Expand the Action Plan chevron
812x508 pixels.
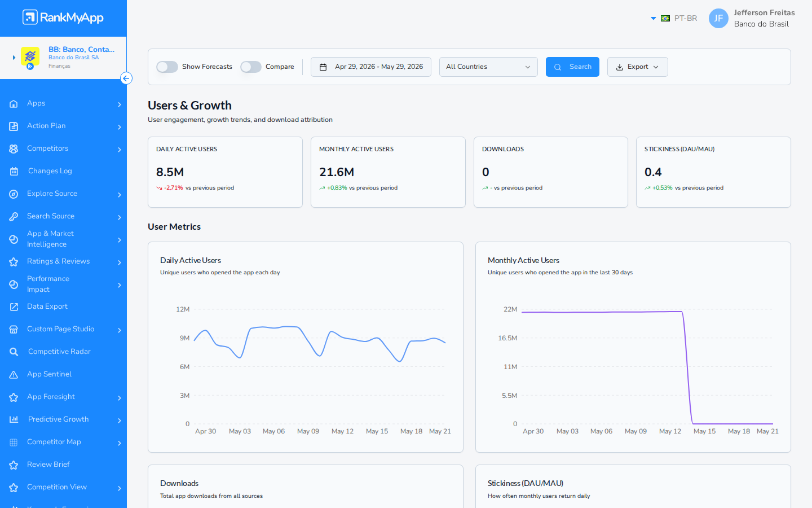[x=120, y=127]
